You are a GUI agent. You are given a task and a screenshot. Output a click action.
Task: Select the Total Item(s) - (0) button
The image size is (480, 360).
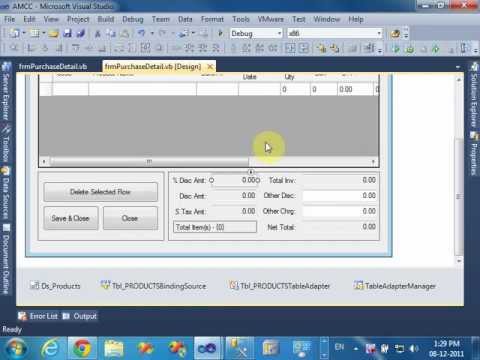coord(215,227)
